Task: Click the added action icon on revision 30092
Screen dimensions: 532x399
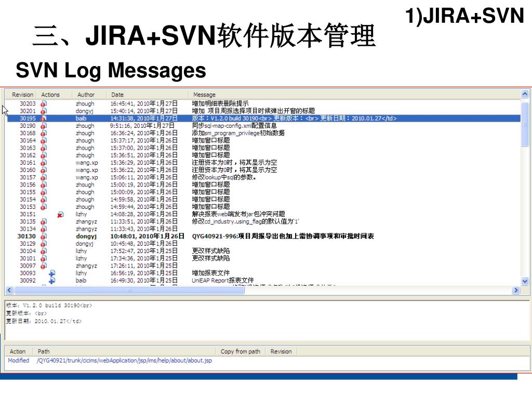Action: 52,281
